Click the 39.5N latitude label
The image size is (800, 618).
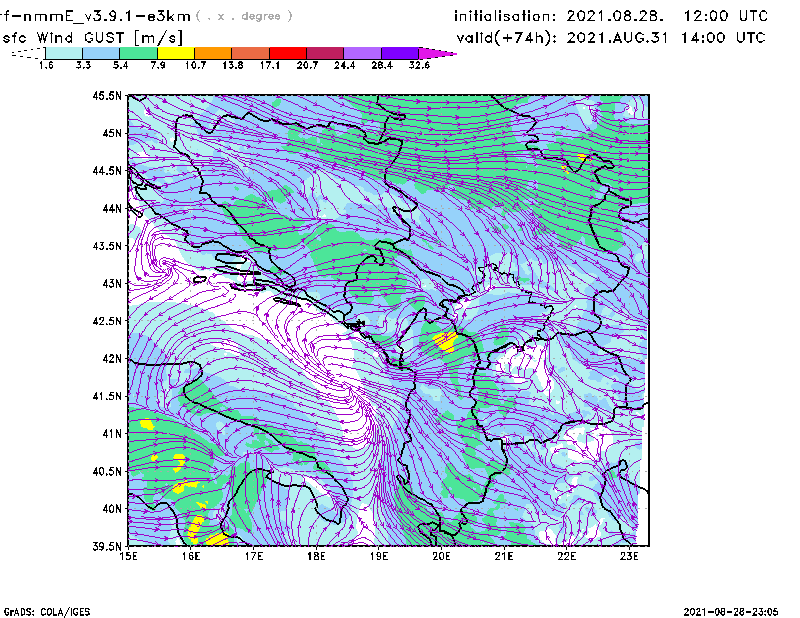tap(107, 547)
